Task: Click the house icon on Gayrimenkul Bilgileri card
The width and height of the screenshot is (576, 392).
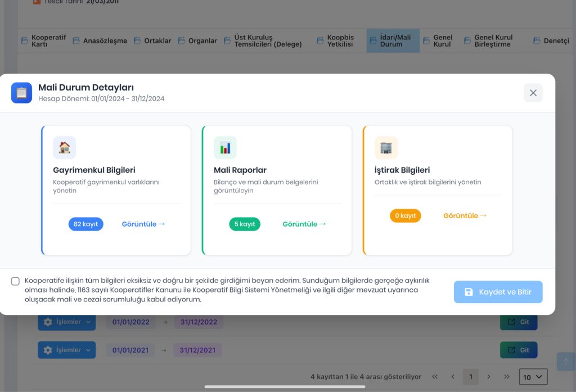Action: pyautogui.click(x=65, y=148)
